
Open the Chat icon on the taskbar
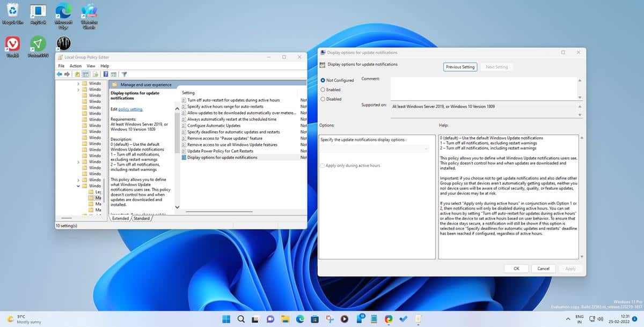(270, 319)
